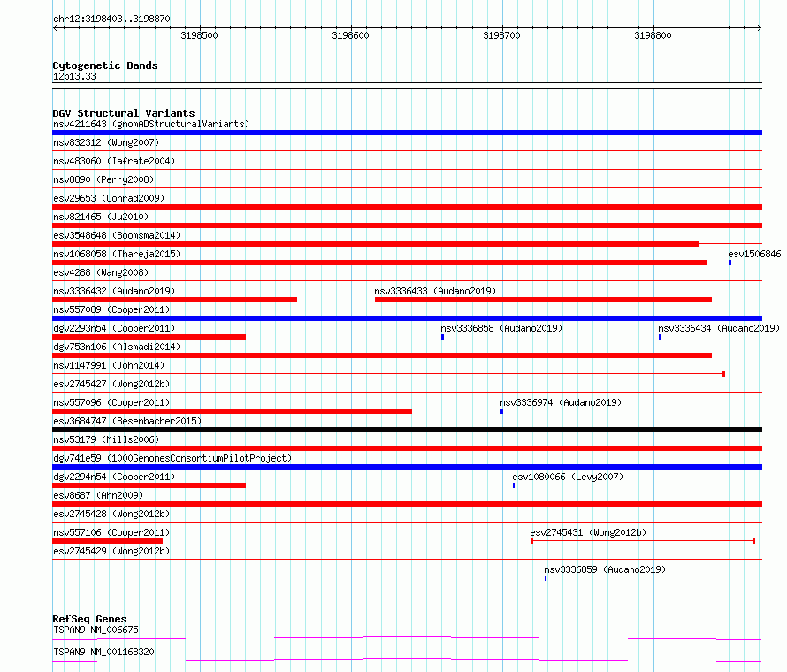Click the nsv3336432 (Audano2019) label
Screen dimensions: 787x672
pos(114,291)
